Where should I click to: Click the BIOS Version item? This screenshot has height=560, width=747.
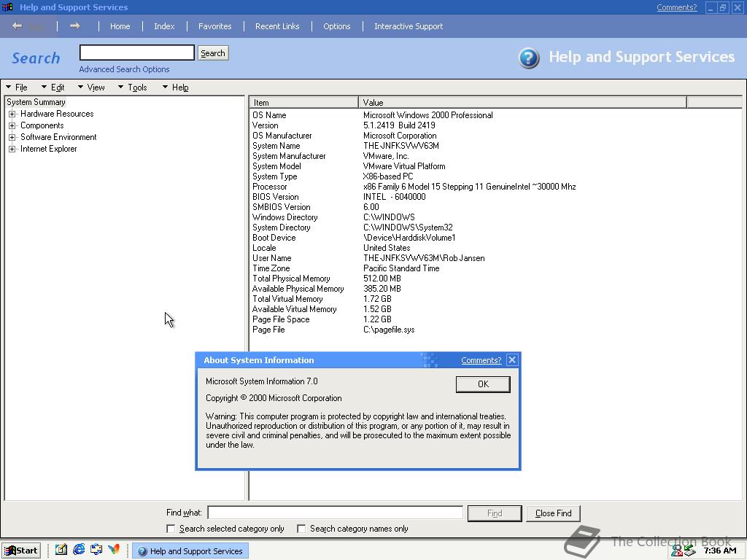pos(275,197)
